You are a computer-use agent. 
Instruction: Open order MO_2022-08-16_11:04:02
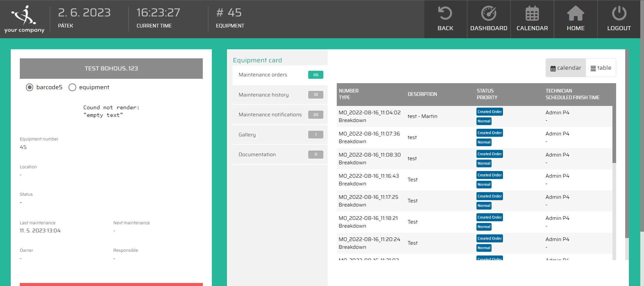(x=369, y=113)
